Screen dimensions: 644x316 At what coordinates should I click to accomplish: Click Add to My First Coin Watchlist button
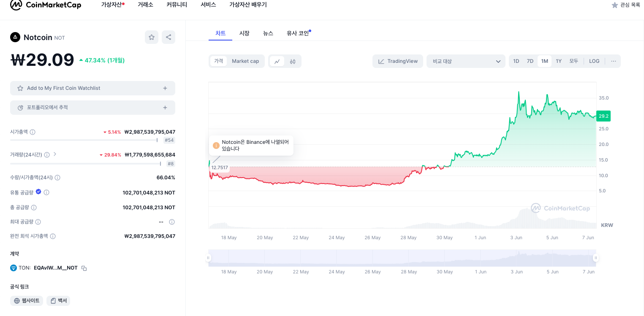[92, 88]
